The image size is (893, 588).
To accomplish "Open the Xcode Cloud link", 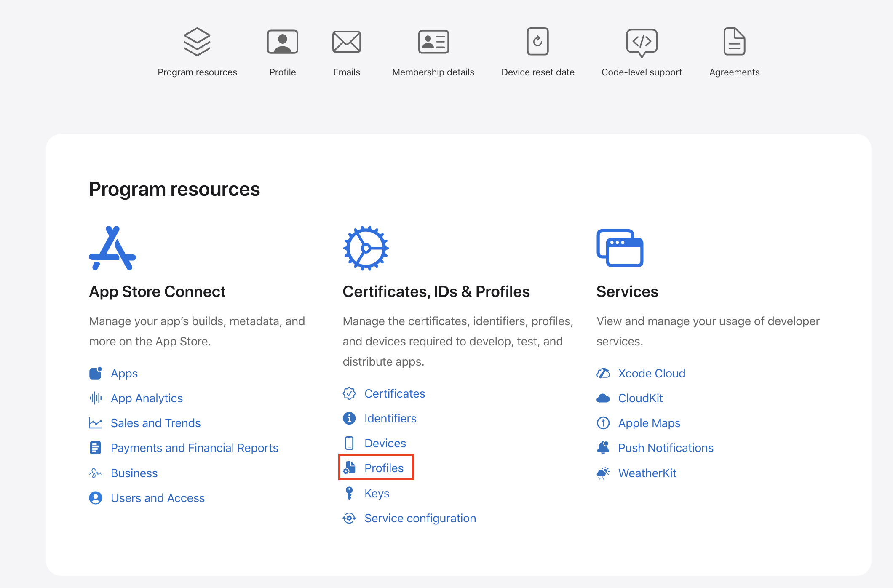I will click(651, 373).
